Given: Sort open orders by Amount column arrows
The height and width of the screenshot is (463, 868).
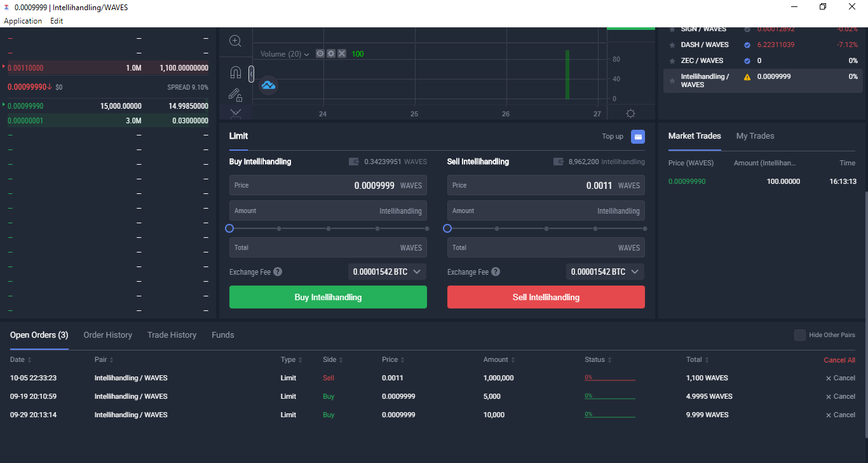Looking at the screenshot, I should coord(513,360).
